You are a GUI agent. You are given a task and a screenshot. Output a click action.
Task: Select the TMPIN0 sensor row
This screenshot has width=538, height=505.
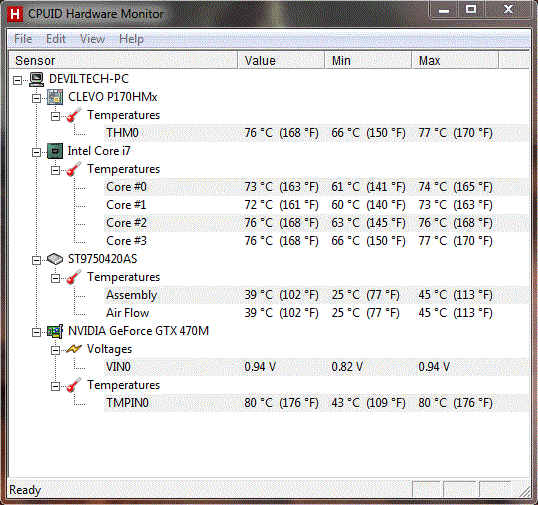click(x=316, y=403)
